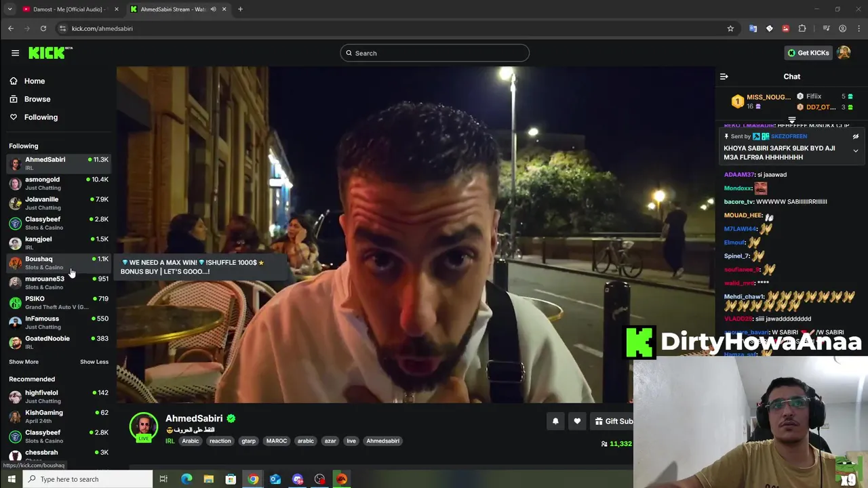Click the Windows Start button
The height and width of the screenshot is (488, 868).
coord(12,479)
